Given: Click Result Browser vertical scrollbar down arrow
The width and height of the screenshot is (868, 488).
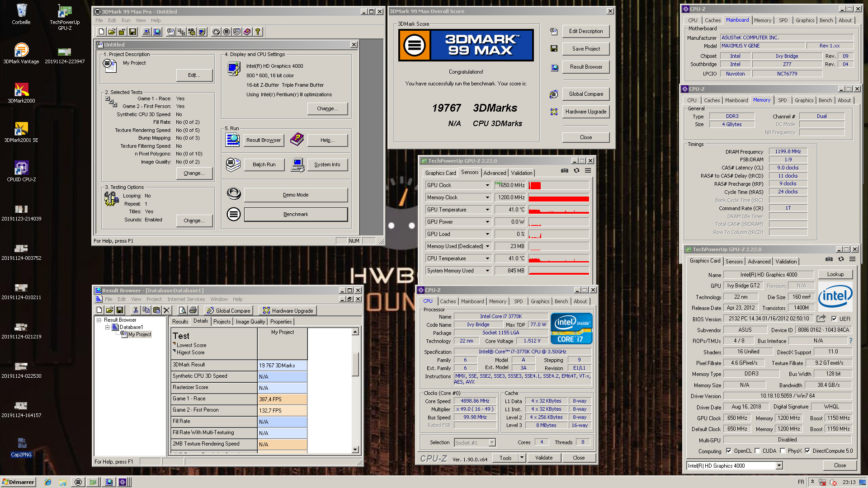Looking at the screenshot, I should 355,450.
